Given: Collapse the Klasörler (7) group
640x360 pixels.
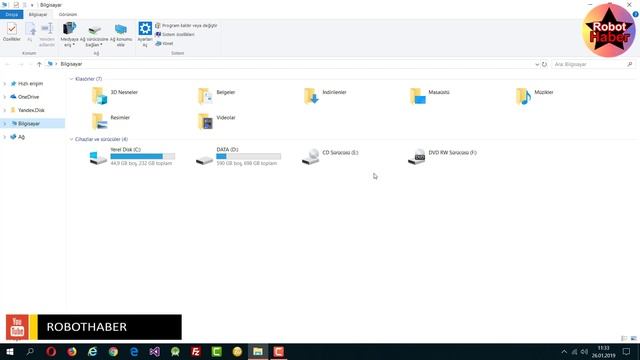Looking at the screenshot, I should pos(71,79).
